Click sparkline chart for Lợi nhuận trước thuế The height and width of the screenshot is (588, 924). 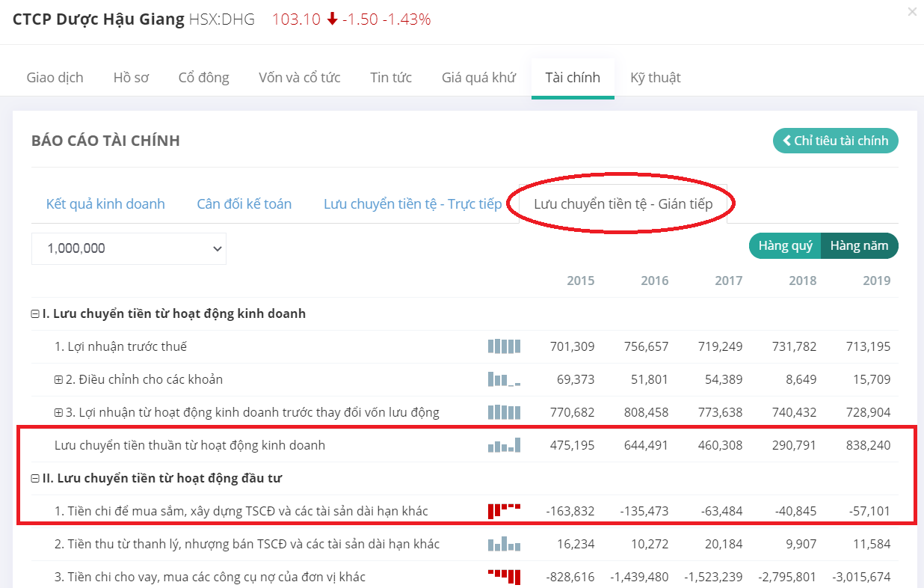[504, 346]
